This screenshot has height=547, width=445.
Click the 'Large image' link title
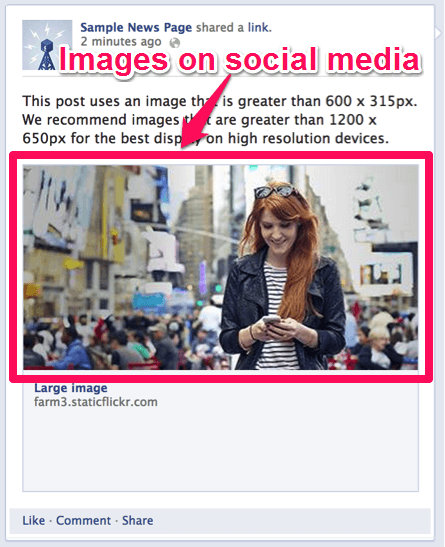71,388
